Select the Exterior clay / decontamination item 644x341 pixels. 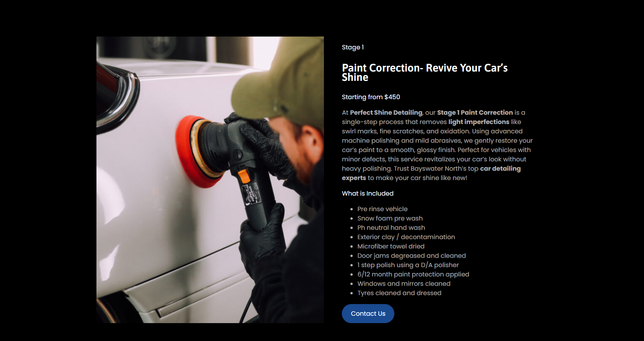point(406,237)
